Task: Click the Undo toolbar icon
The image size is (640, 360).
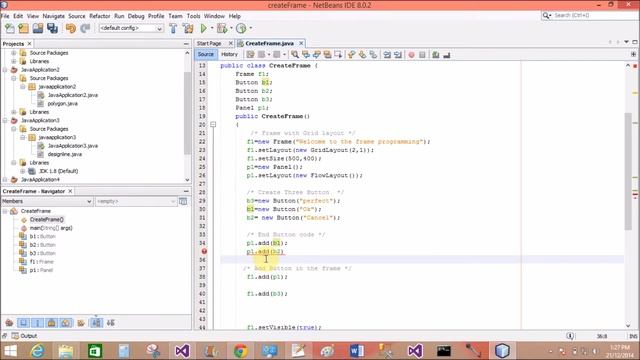Action: 71,28
